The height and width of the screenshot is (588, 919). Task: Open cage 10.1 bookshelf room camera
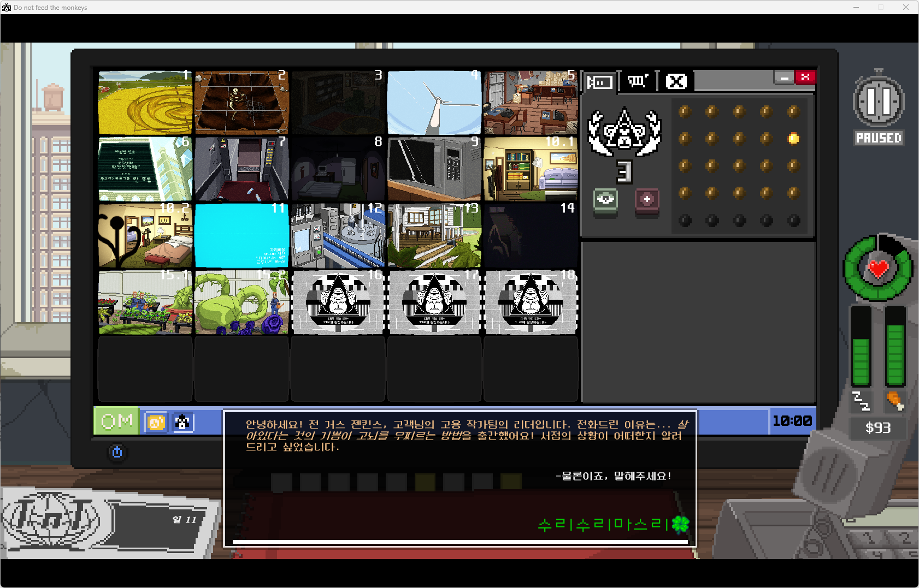531,169
